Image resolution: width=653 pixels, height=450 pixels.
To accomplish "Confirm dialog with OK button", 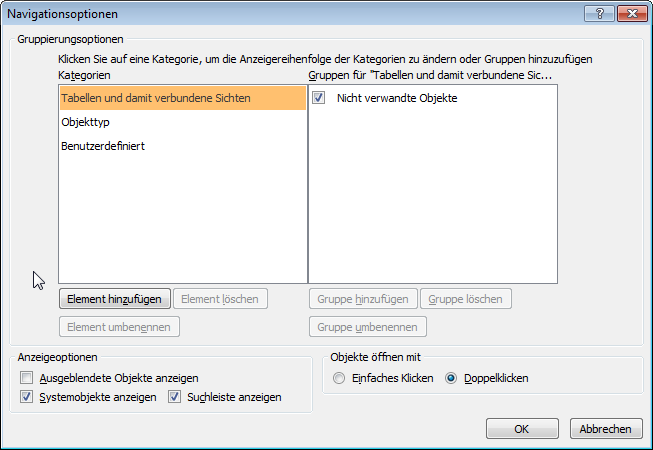I will (x=521, y=429).
